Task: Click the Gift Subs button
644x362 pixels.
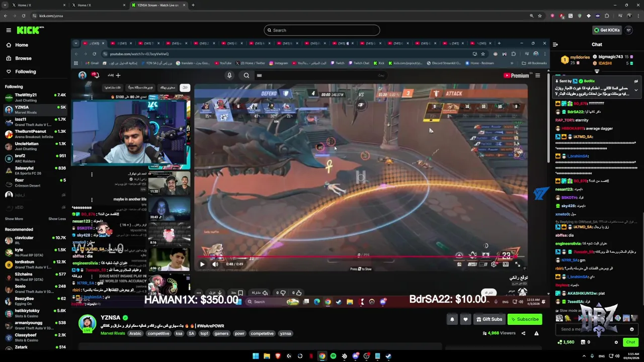Action: (x=489, y=319)
